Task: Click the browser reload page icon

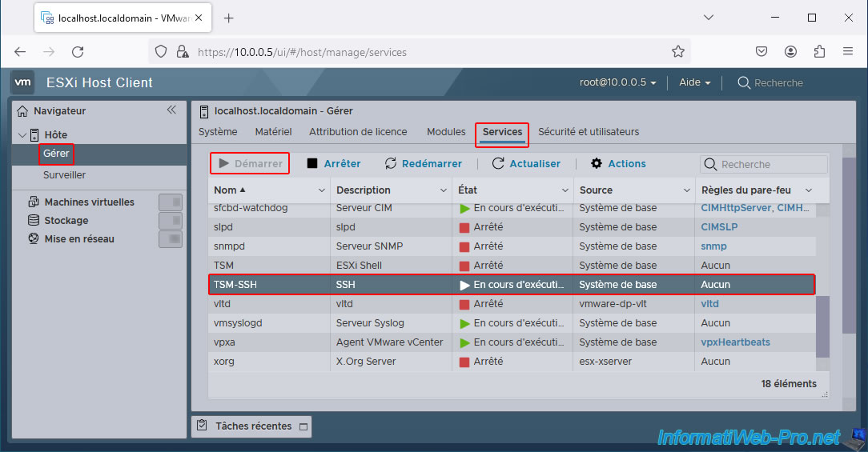Action: click(78, 52)
